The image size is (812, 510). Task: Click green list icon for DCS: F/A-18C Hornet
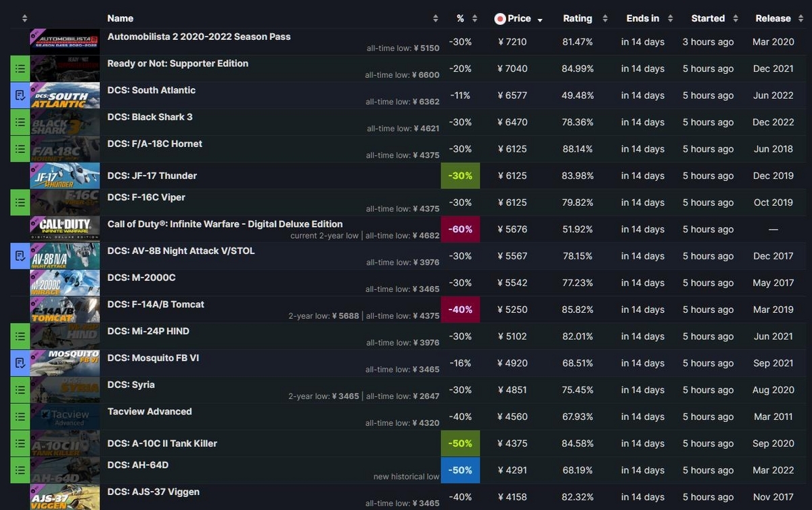(x=20, y=149)
